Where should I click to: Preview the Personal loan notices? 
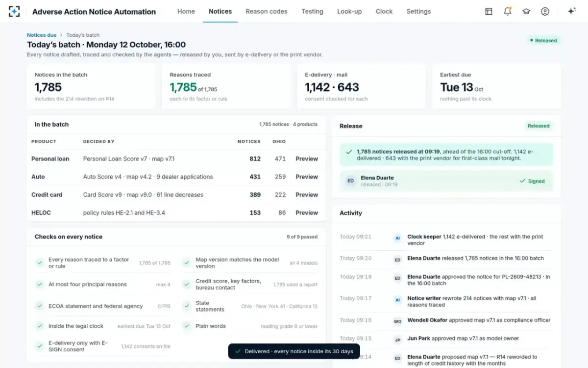[x=307, y=159]
